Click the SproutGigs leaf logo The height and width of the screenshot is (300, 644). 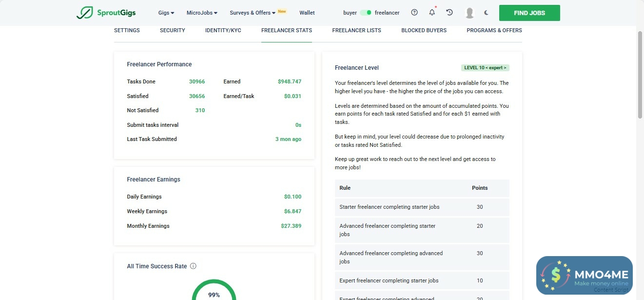pos(84,13)
